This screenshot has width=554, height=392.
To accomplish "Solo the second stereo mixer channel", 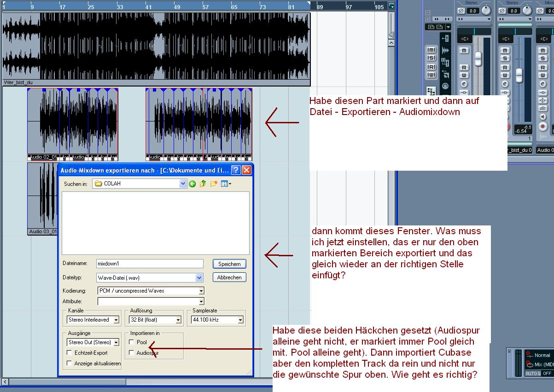I will [505, 58].
